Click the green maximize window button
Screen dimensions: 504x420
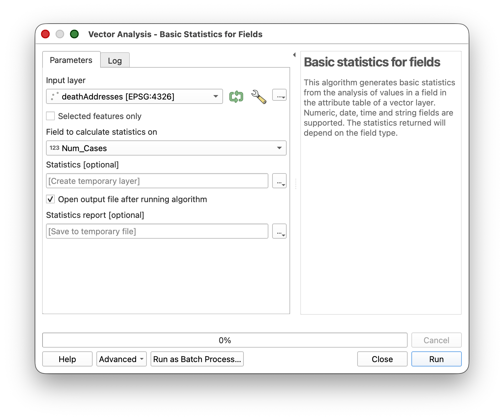(x=74, y=34)
